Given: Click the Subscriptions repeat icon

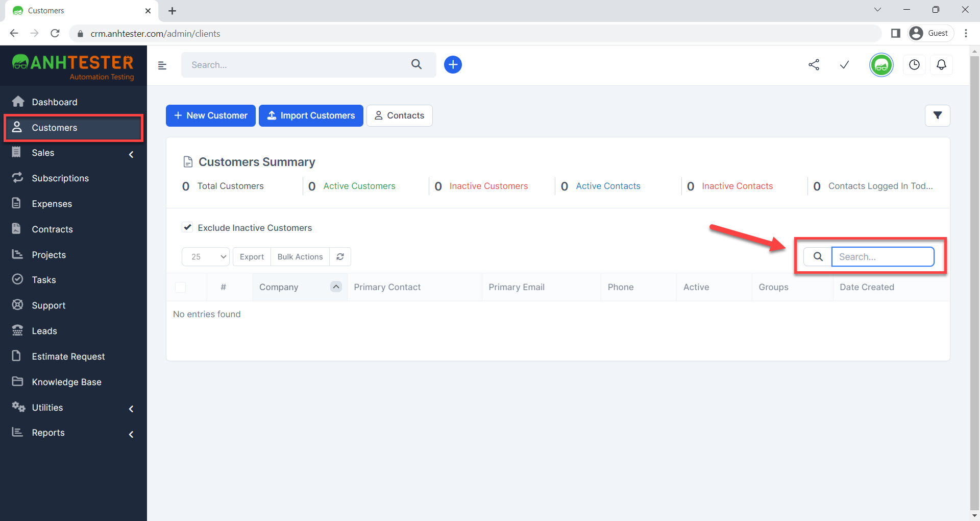Looking at the screenshot, I should [17, 178].
